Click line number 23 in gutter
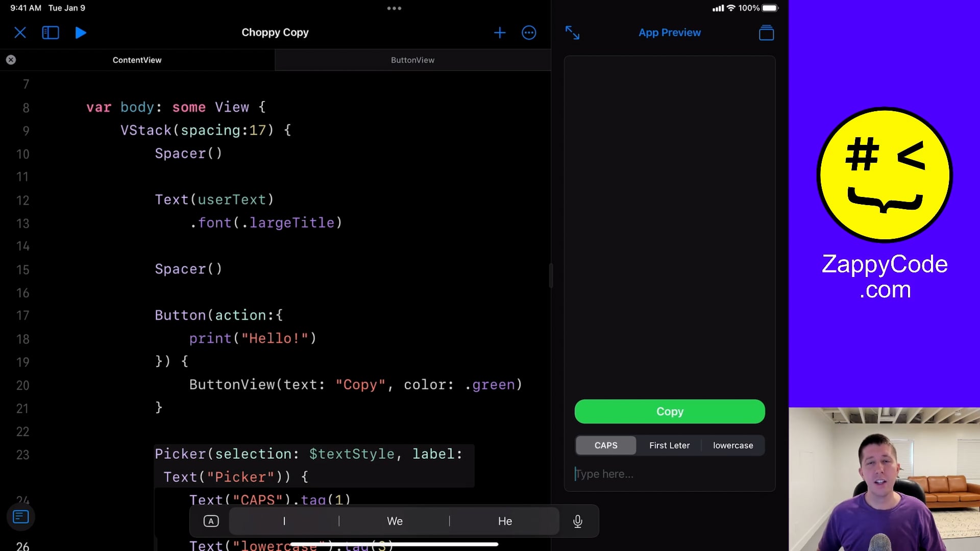This screenshot has width=980, height=551. pyautogui.click(x=22, y=455)
